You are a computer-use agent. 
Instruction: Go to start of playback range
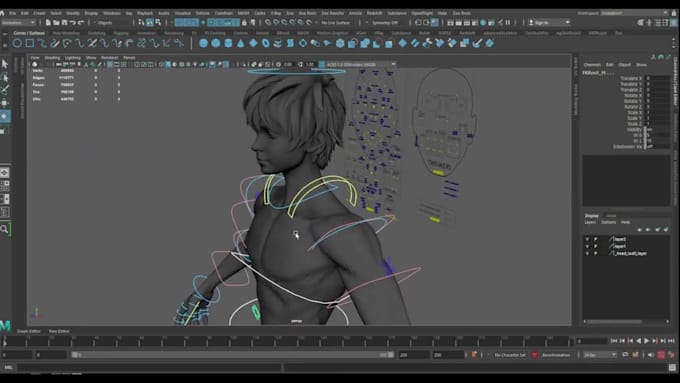614,341
